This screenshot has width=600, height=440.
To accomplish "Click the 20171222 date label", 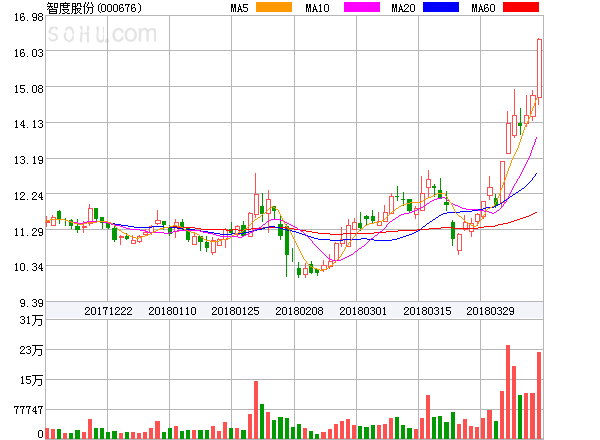I will tap(108, 311).
